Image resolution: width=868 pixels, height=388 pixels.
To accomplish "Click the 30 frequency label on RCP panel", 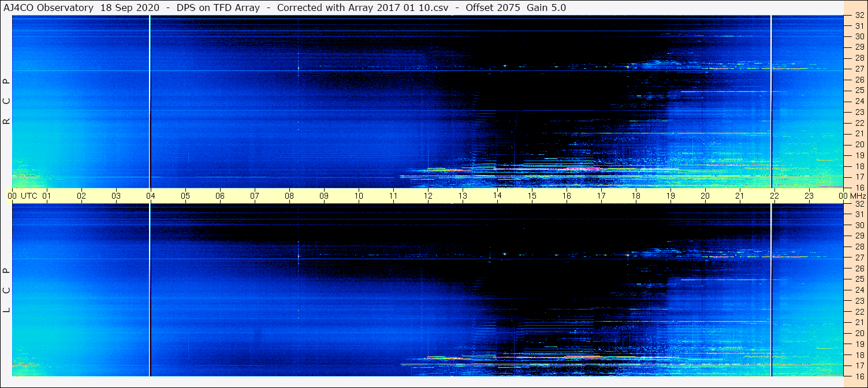I will pos(859,36).
